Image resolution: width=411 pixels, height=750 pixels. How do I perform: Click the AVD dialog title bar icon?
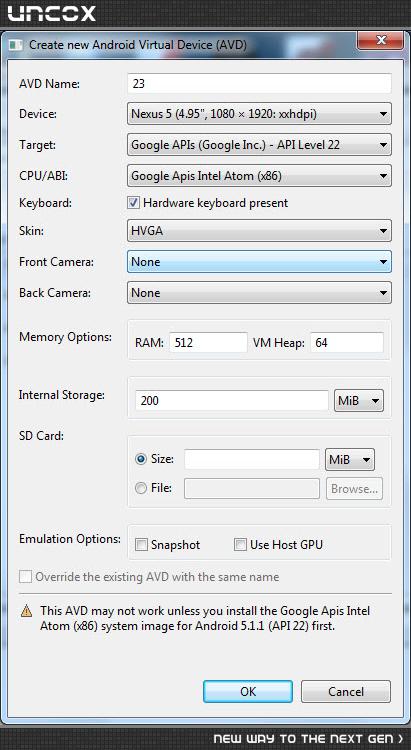tap(16, 45)
